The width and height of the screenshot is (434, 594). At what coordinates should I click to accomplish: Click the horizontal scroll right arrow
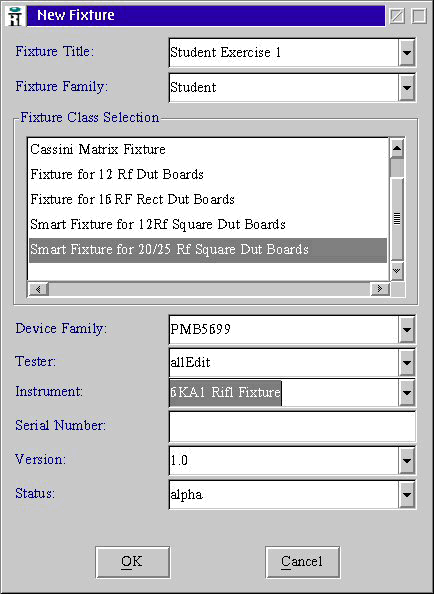[x=379, y=289]
